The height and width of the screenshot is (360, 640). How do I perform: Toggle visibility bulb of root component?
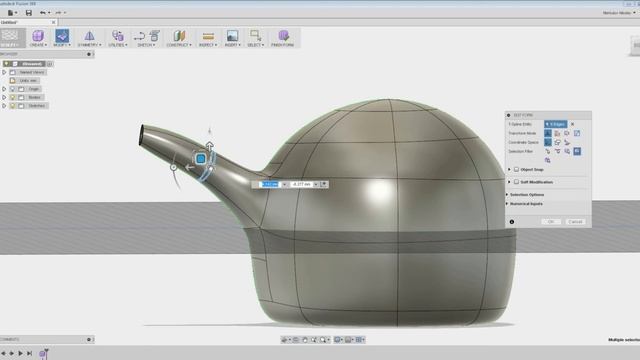tap(7, 64)
